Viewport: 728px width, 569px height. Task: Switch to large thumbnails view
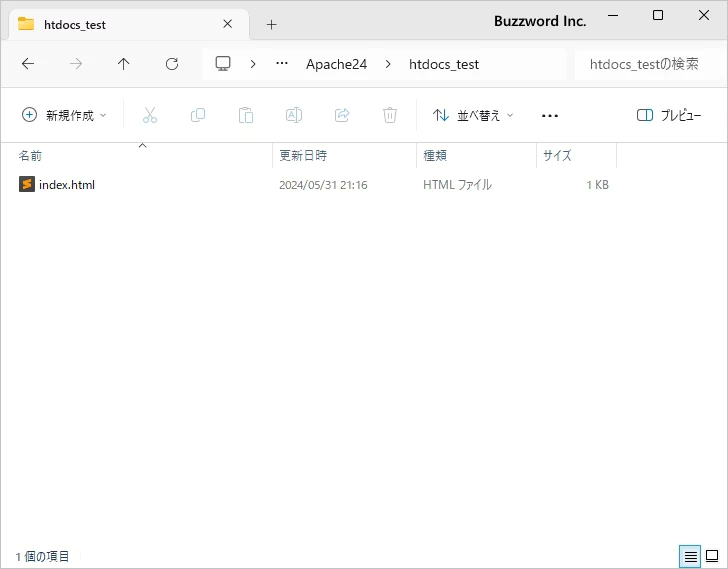point(712,556)
